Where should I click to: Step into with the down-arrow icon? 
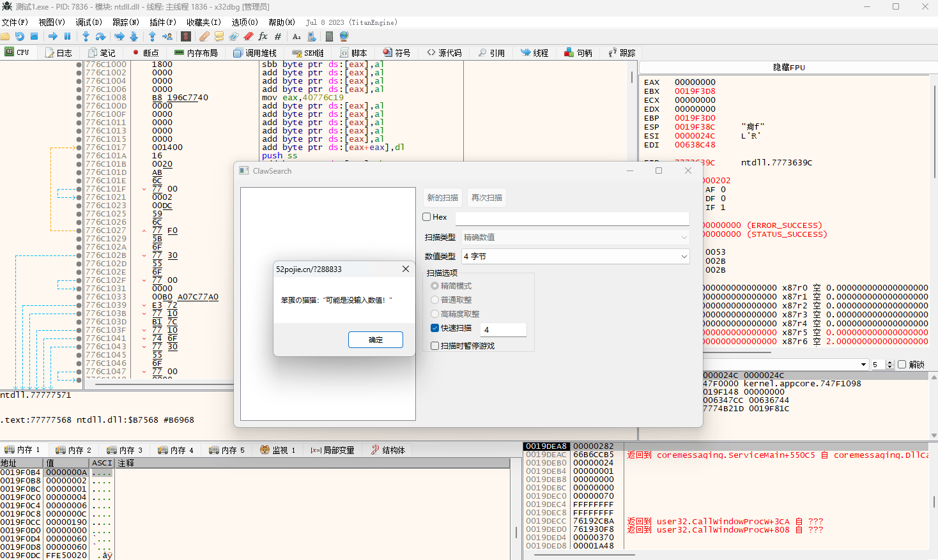[x=86, y=36]
